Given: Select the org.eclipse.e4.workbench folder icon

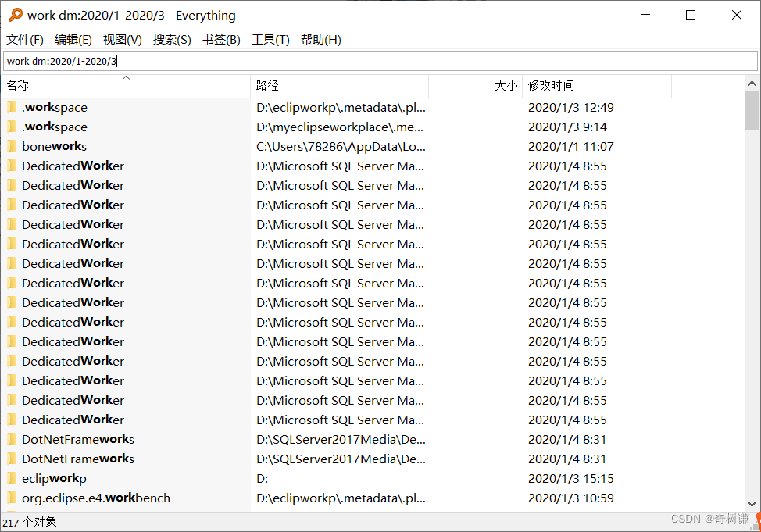Looking at the screenshot, I should [x=13, y=498].
